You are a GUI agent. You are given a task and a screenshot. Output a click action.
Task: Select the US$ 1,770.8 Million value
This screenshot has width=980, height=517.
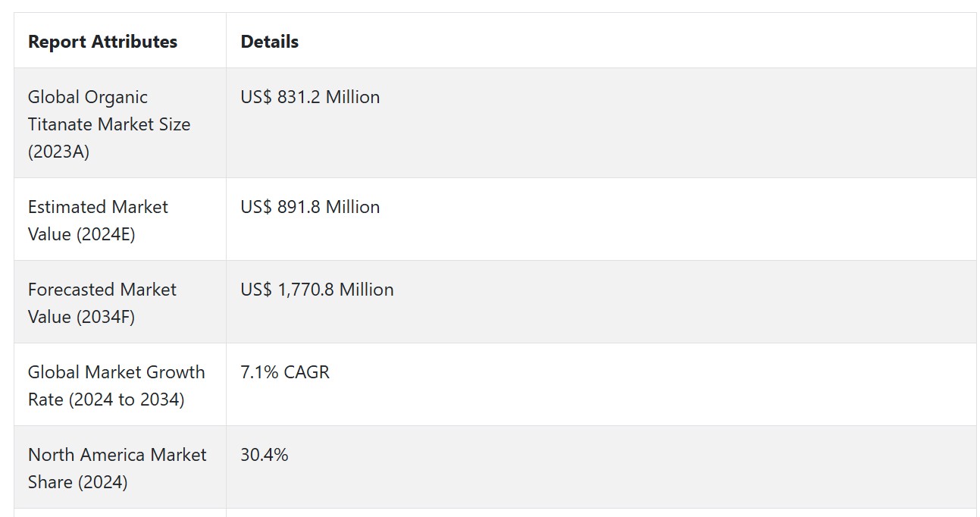pyautogui.click(x=317, y=290)
